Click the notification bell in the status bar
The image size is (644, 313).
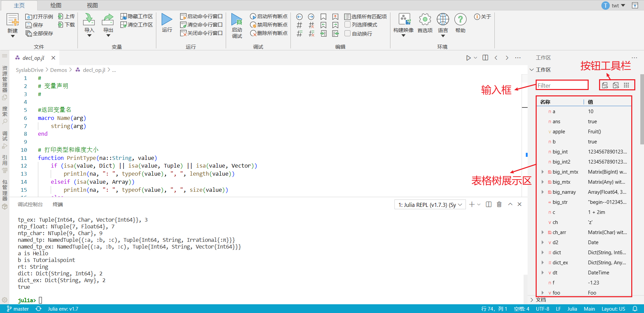click(635, 309)
